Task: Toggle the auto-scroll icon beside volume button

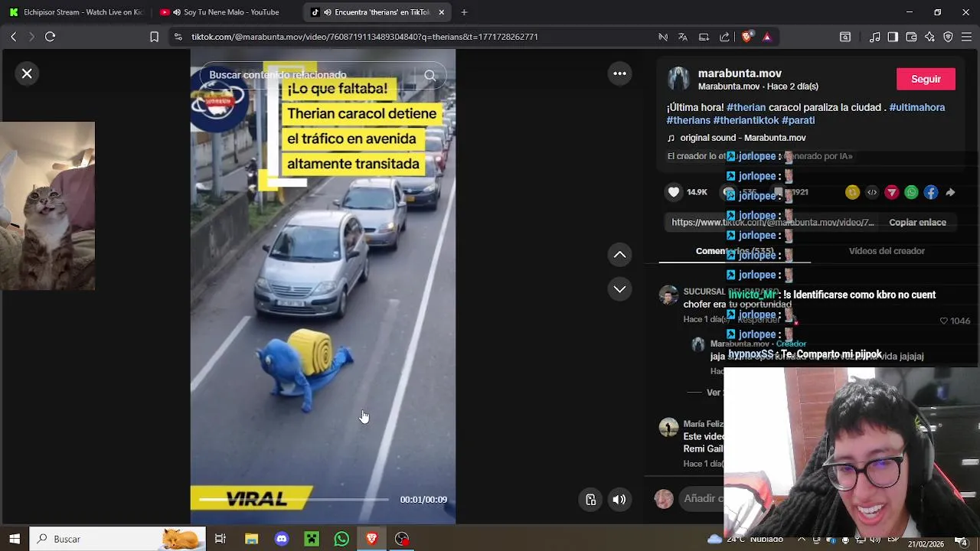Action: tap(590, 500)
